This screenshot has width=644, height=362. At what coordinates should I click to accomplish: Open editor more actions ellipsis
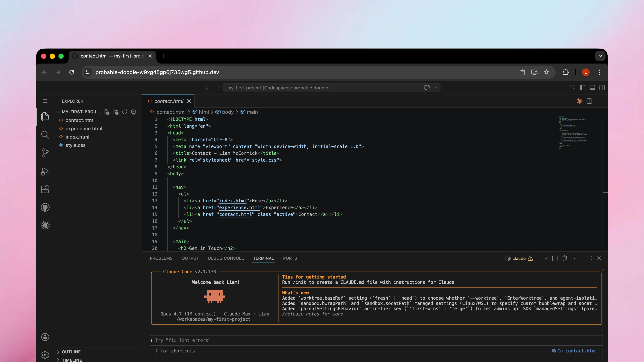(599, 101)
